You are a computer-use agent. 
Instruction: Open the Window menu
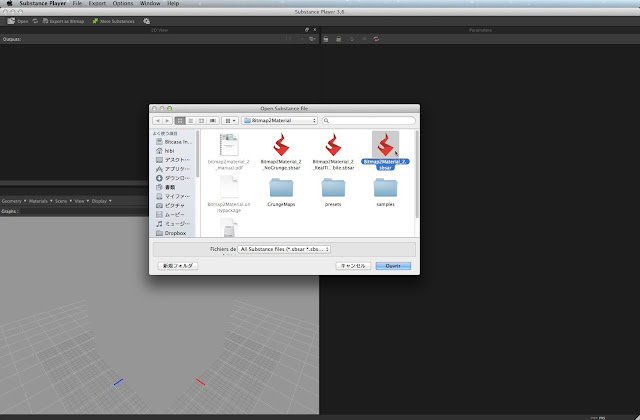pos(150,3)
